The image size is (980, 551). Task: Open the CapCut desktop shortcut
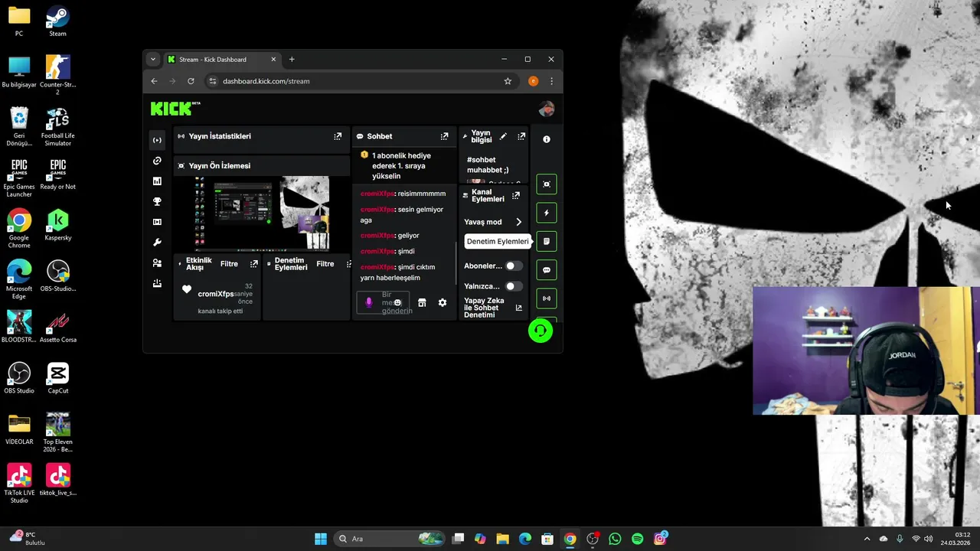pos(58,378)
